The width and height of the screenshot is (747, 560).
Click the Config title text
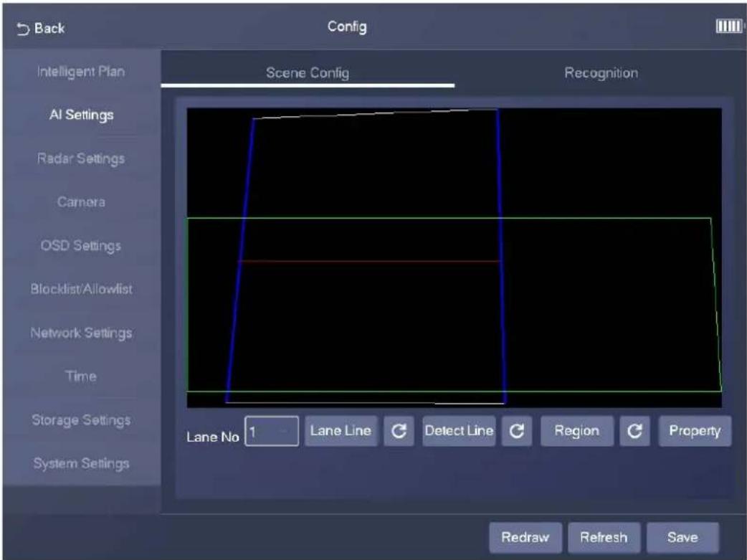click(x=347, y=27)
